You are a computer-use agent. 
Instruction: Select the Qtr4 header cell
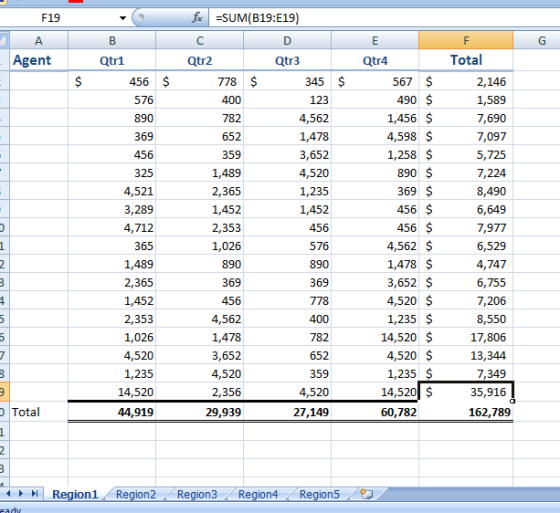click(375, 60)
